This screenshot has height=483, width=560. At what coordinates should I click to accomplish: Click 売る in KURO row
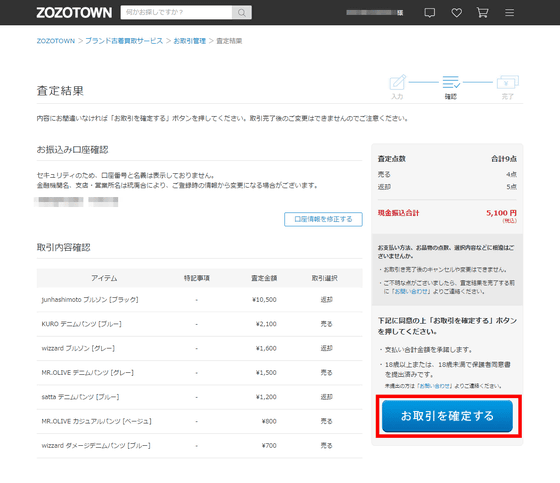tap(326, 324)
